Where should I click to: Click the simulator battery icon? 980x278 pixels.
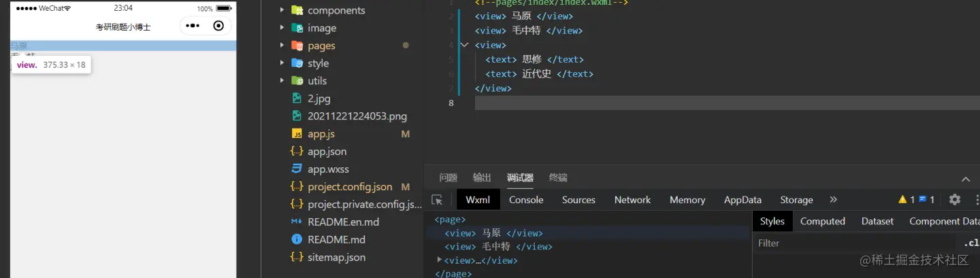(224, 8)
